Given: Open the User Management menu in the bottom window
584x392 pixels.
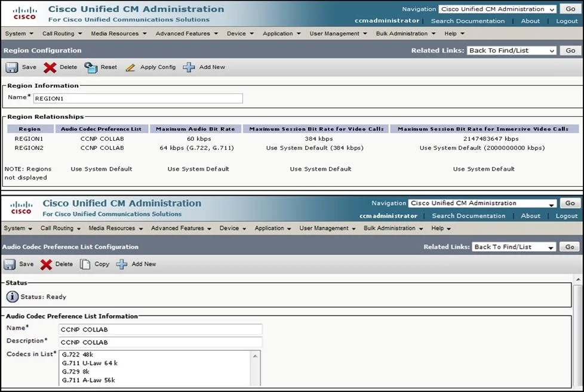Looking at the screenshot, I should 327,228.
